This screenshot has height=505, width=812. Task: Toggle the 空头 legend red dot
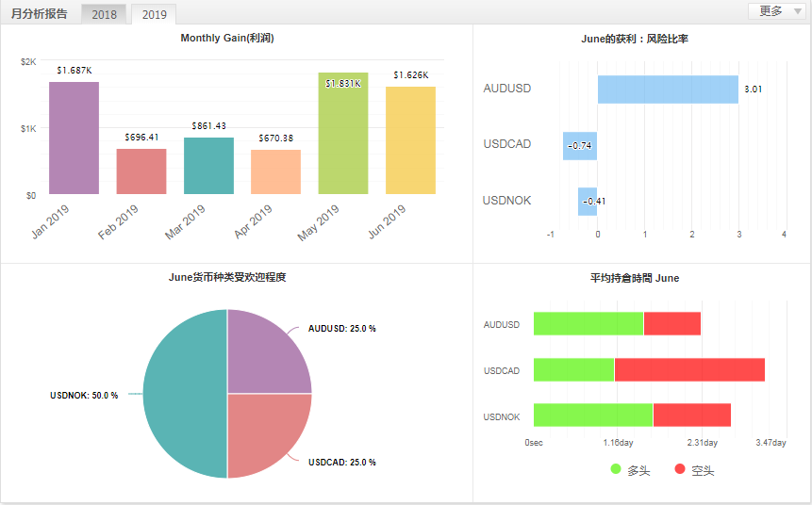(x=680, y=469)
